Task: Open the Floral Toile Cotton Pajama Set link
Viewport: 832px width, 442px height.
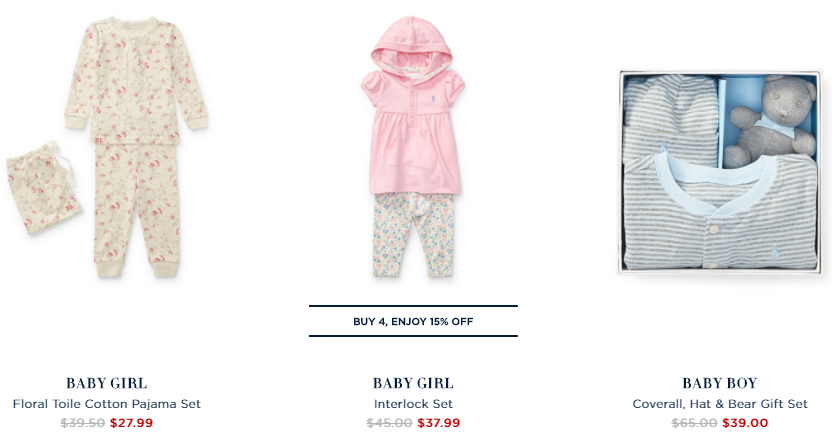Action: coord(107,404)
